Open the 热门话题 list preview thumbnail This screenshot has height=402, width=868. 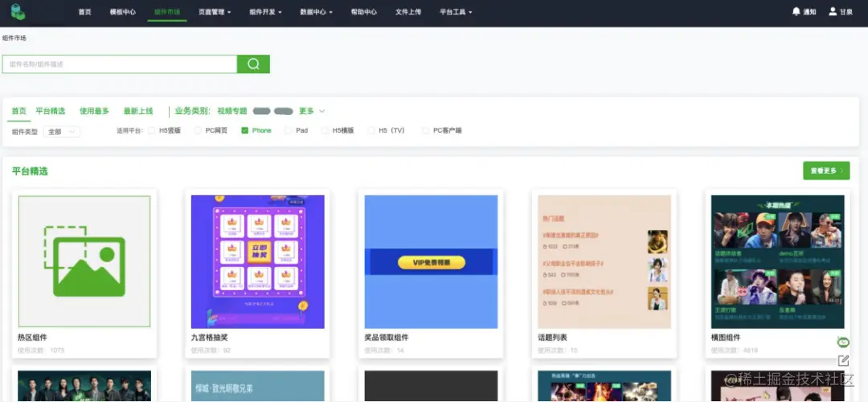coord(604,261)
